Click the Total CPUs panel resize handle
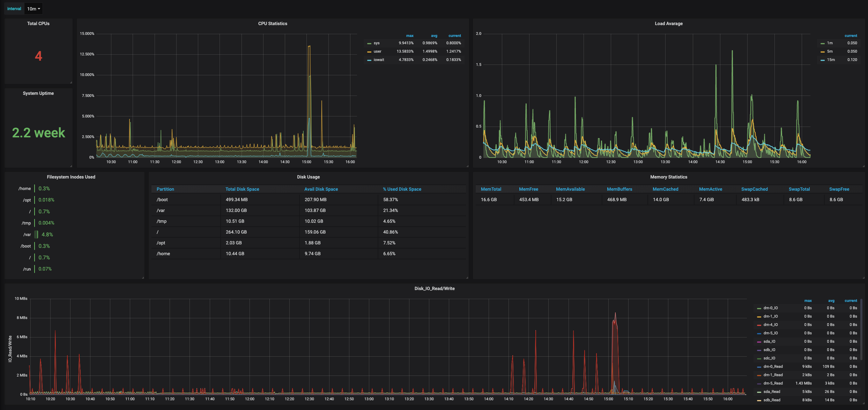 pyautogui.click(x=71, y=82)
